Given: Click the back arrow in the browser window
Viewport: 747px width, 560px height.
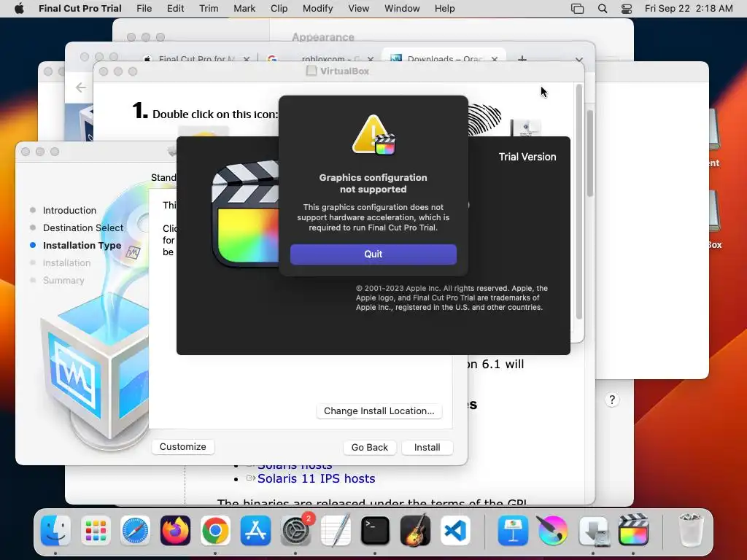Looking at the screenshot, I should click(81, 87).
